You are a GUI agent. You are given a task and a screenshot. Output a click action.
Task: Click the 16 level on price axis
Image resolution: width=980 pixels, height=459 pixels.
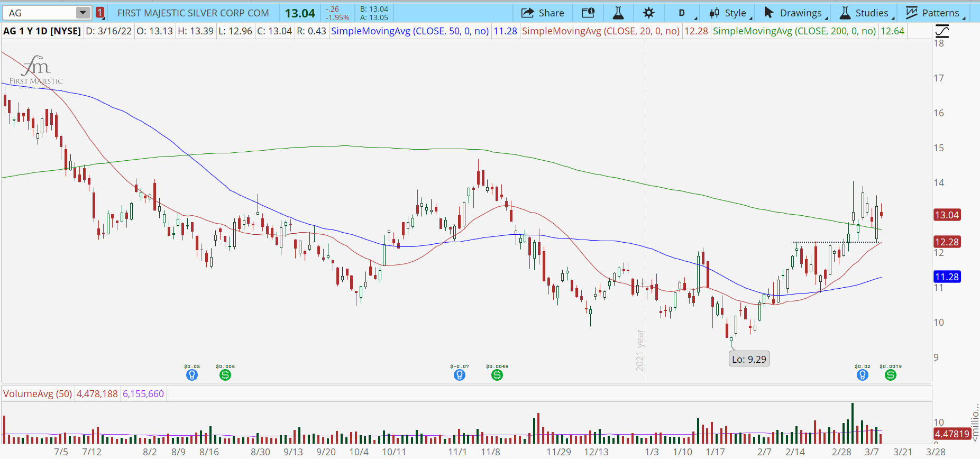tap(939, 113)
